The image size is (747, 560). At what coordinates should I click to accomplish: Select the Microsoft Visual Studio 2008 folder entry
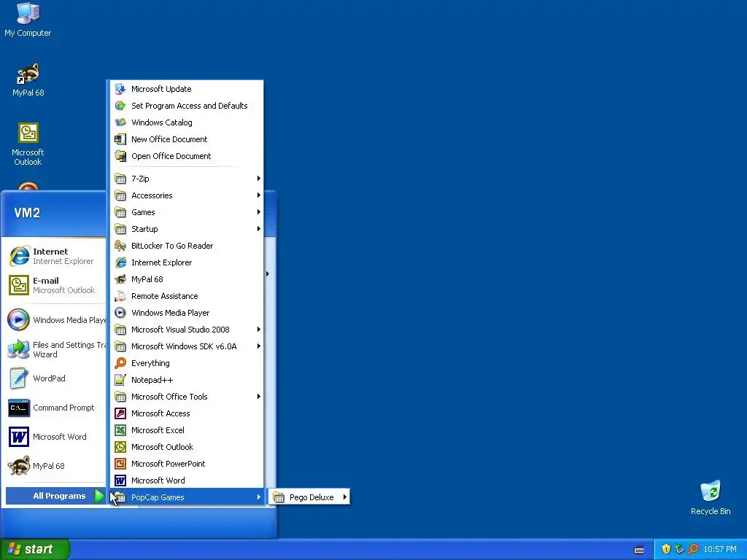click(x=186, y=330)
